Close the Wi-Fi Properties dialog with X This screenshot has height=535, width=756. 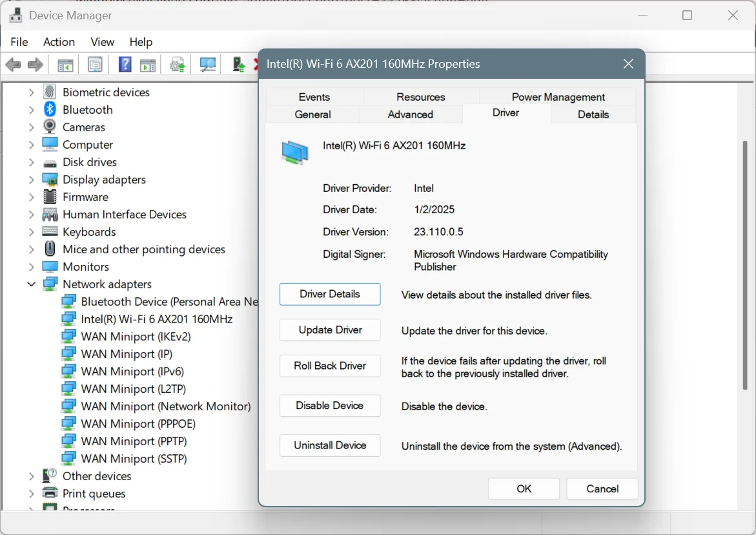coord(628,64)
